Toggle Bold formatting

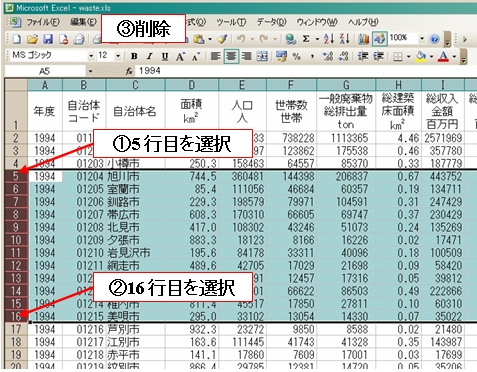pos(134,56)
